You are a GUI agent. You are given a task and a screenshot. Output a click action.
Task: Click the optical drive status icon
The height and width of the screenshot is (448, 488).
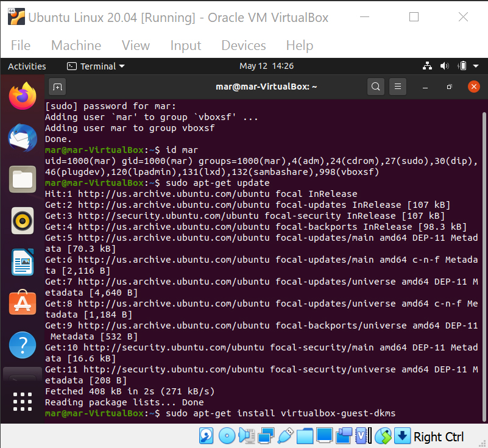point(227,435)
